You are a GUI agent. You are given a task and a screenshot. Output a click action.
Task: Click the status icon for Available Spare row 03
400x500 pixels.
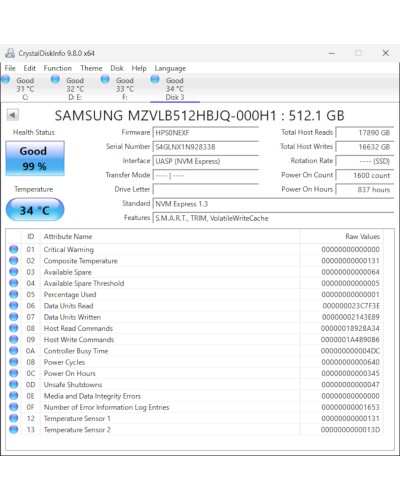[x=14, y=272]
